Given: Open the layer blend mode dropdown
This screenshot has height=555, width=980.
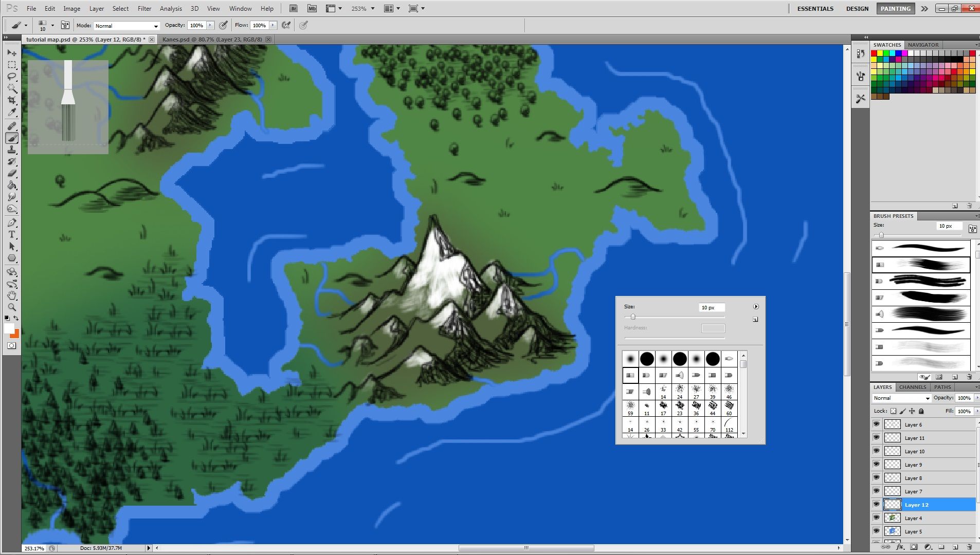Looking at the screenshot, I should coord(902,398).
